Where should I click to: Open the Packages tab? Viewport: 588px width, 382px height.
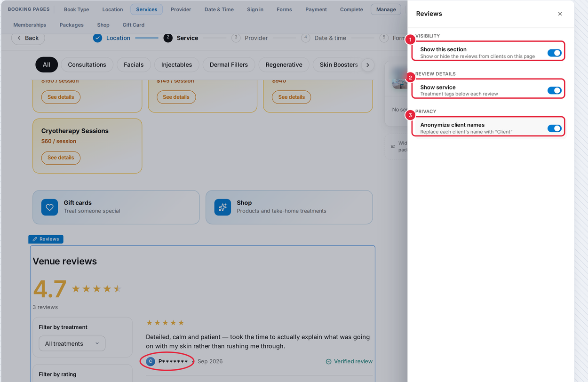pyautogui.click(x=72, y=25)
